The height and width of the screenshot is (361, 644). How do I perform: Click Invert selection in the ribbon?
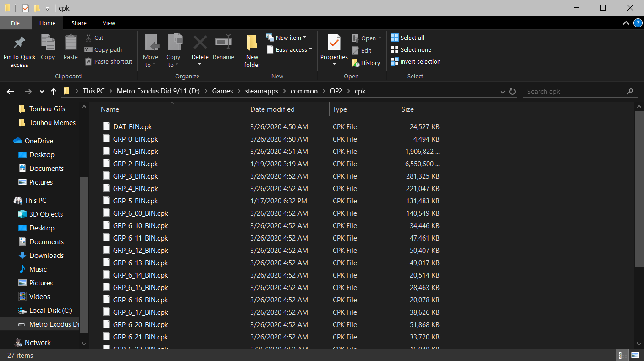pyautogui.click(x=416, y=61)
